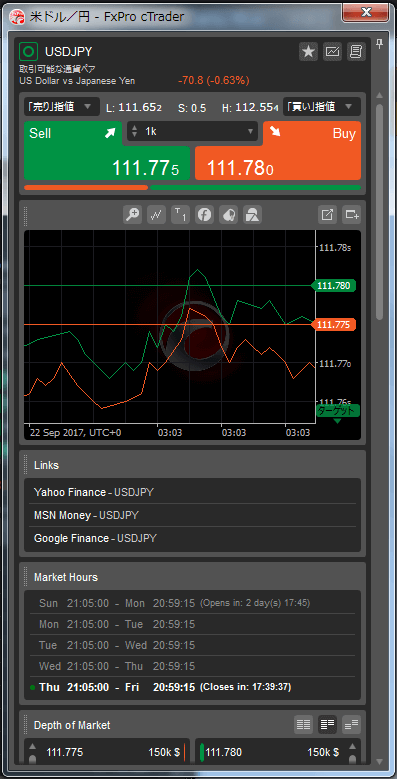Click the Buy 111.780 button
Viewport: 397px width, 779px height.
[278, 151]
